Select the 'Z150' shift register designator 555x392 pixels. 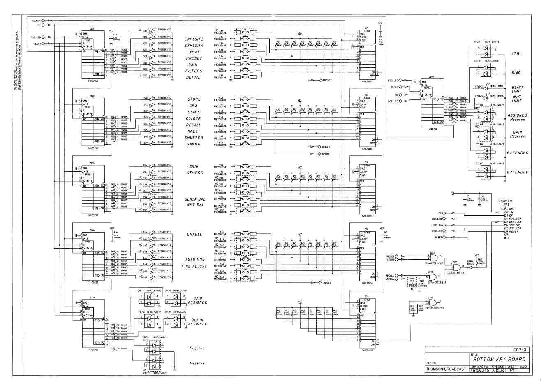coord(92,163)
